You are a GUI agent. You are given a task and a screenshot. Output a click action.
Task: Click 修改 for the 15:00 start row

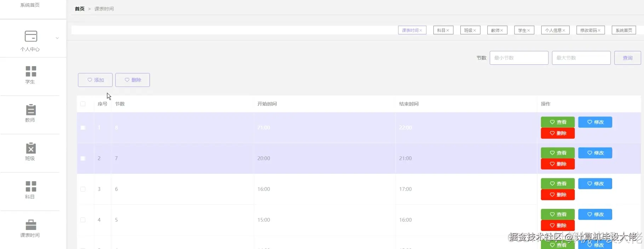[x=595, y=214]
